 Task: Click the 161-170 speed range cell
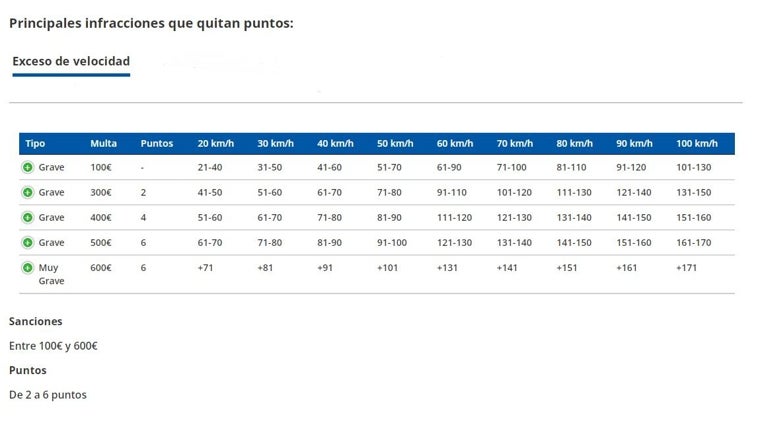(694, 242)
